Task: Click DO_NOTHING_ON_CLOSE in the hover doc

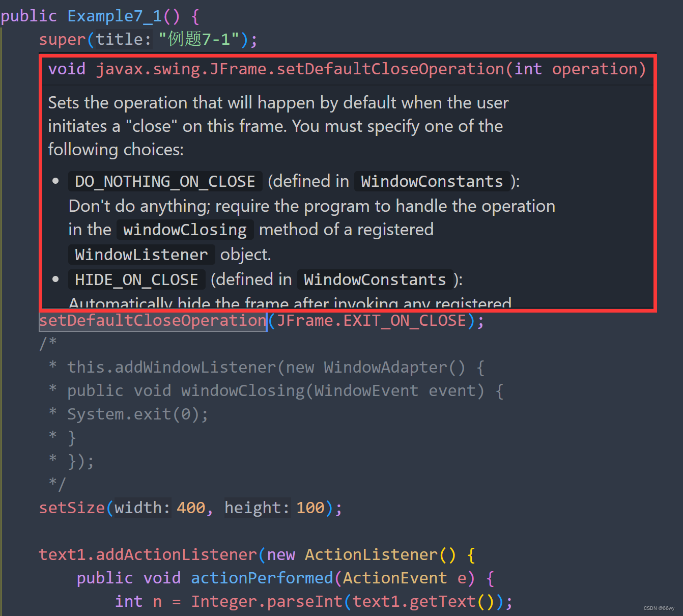Action: (165, 181)
